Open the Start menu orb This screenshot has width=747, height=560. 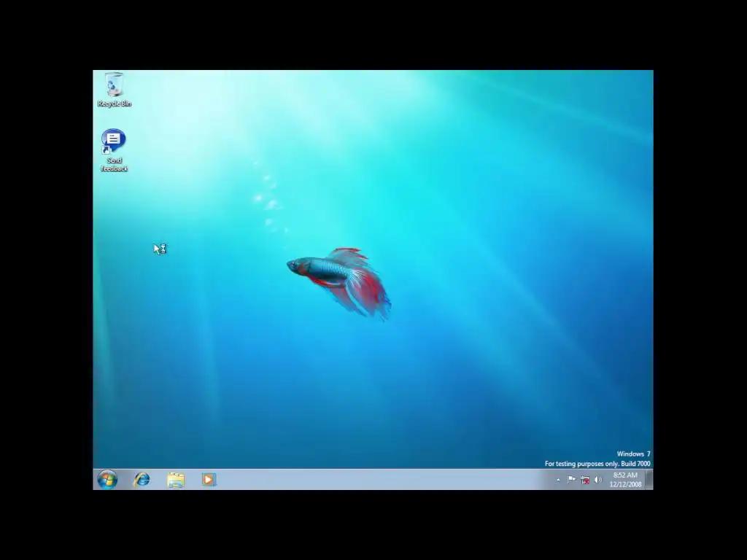108,480
